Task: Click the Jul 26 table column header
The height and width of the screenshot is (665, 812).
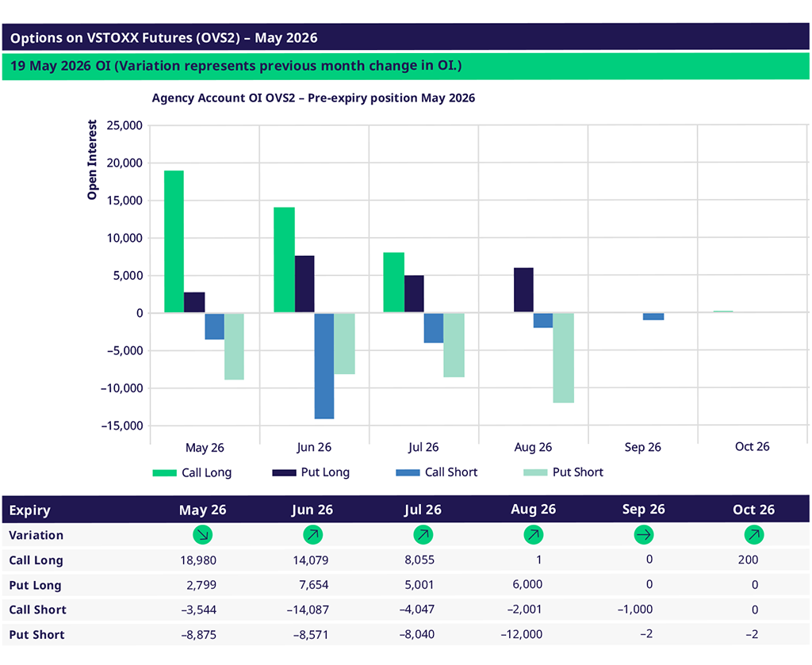Action: (x=423, y=510)
